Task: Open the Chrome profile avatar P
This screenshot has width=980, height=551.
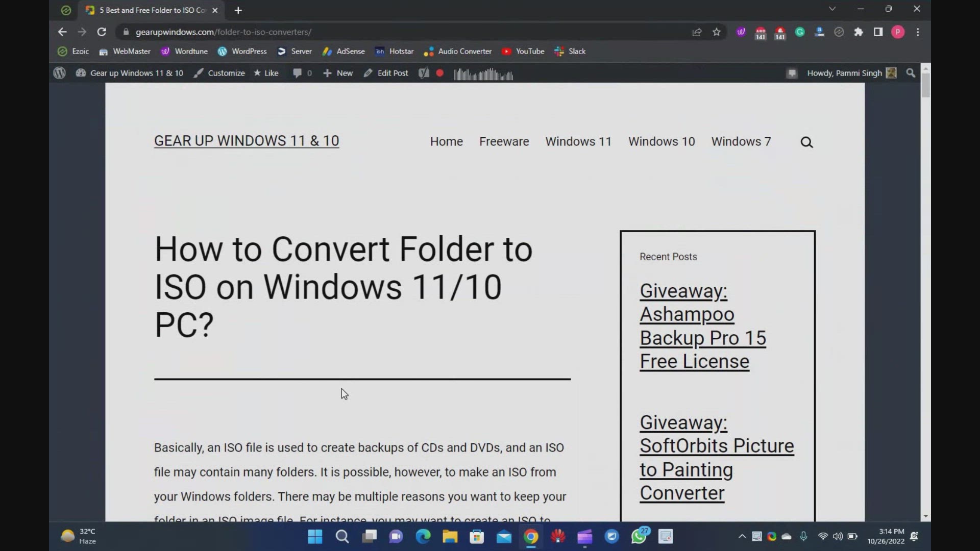Action: pyautogui.click(x=898, y=32)
